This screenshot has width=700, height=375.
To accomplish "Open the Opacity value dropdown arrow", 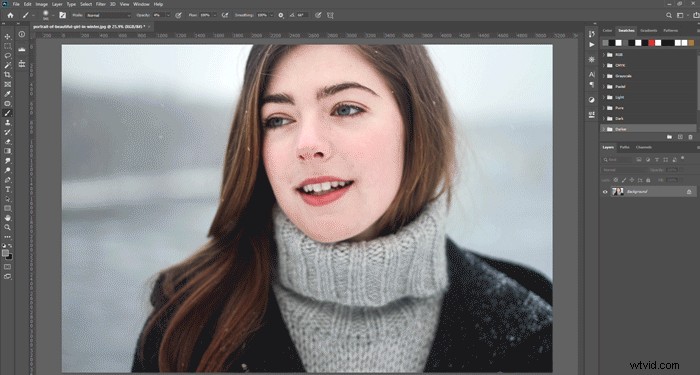I will [x=168, y=15].
